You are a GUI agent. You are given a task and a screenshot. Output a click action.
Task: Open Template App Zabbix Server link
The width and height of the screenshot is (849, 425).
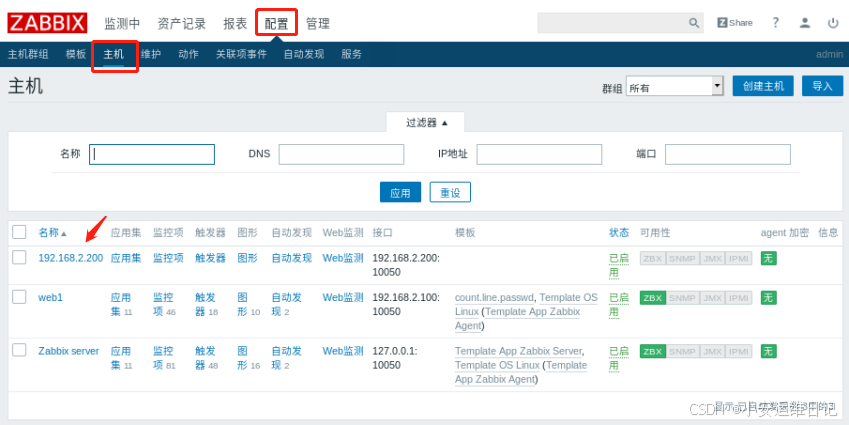coord(518,351)
